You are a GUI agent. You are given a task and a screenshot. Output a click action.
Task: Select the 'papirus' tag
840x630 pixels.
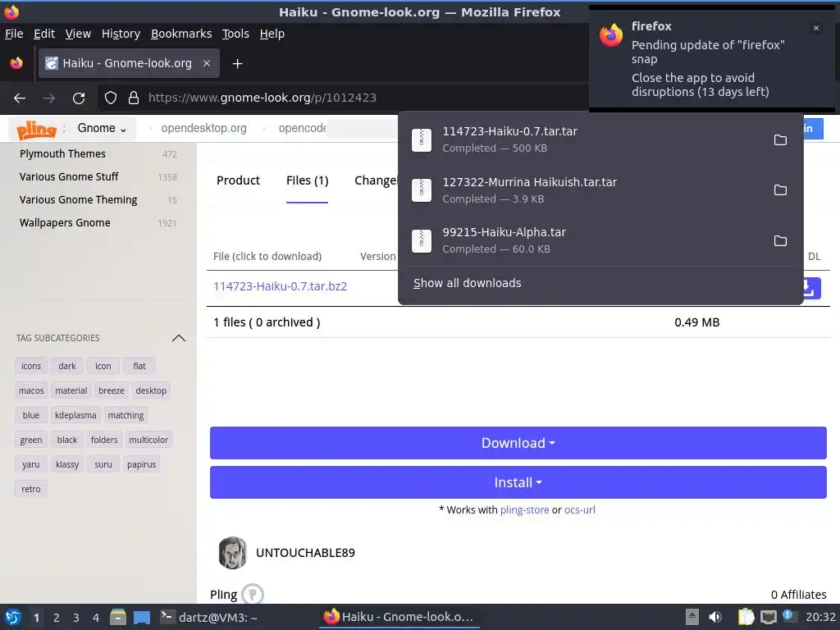click(x=141, y=464)
